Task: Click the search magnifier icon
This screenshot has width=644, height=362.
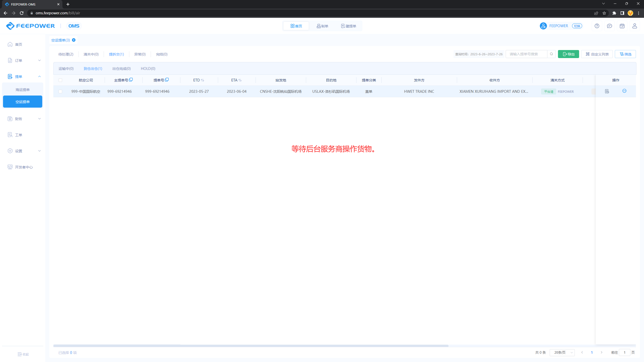Action: [x=551, y=54]
